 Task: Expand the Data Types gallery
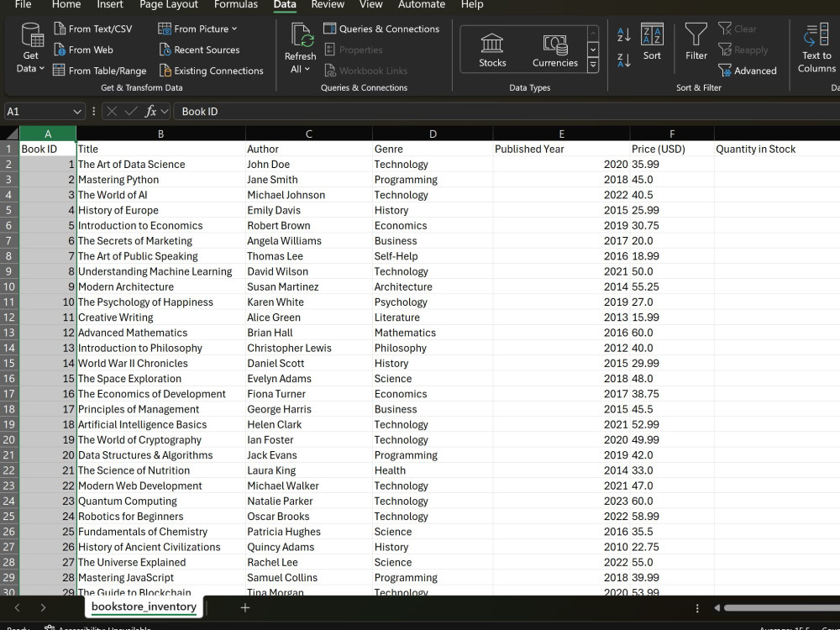click(x=593, y=65)
